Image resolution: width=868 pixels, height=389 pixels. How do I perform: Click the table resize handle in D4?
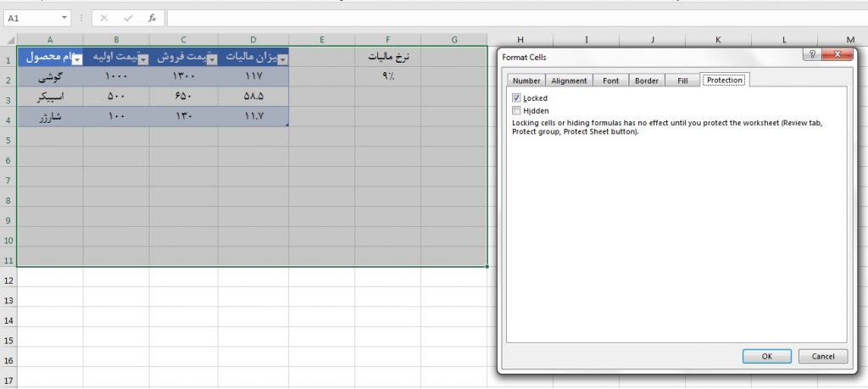(287, 125)
